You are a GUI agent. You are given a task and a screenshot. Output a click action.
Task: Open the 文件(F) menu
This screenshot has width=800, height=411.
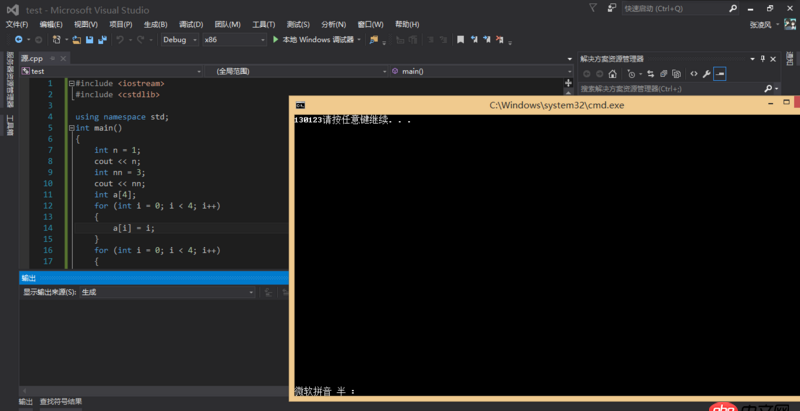pos(17,24)
